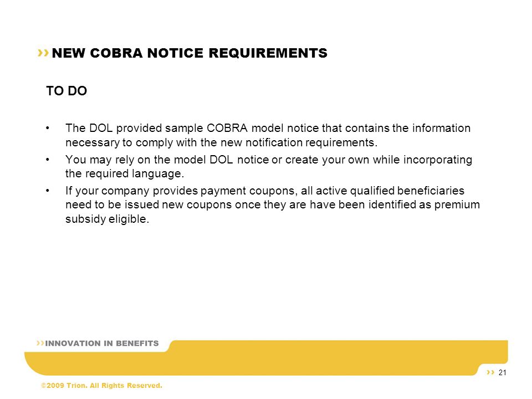Click the yellow chevrons beside the slide title

[x=43, y=53]
